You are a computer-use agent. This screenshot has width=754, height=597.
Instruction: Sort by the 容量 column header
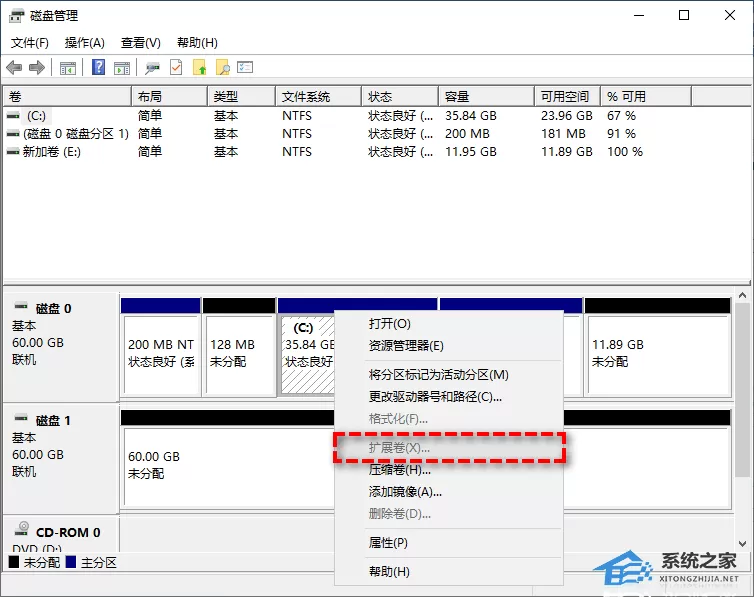[x=486, y=97]
